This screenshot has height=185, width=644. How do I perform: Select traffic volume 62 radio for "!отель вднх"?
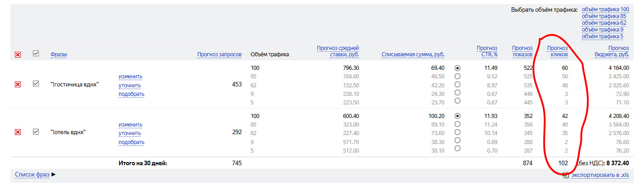coord(458,132)
